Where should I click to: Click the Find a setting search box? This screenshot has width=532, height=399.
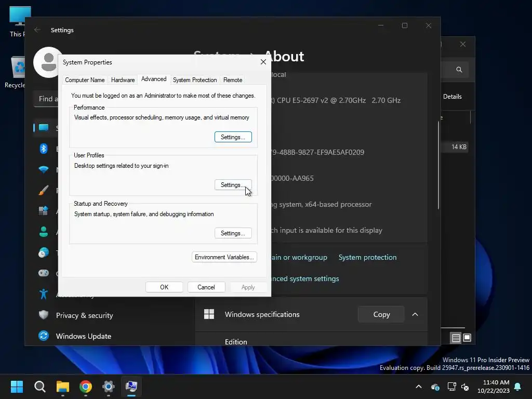click(x=46, y=99)
